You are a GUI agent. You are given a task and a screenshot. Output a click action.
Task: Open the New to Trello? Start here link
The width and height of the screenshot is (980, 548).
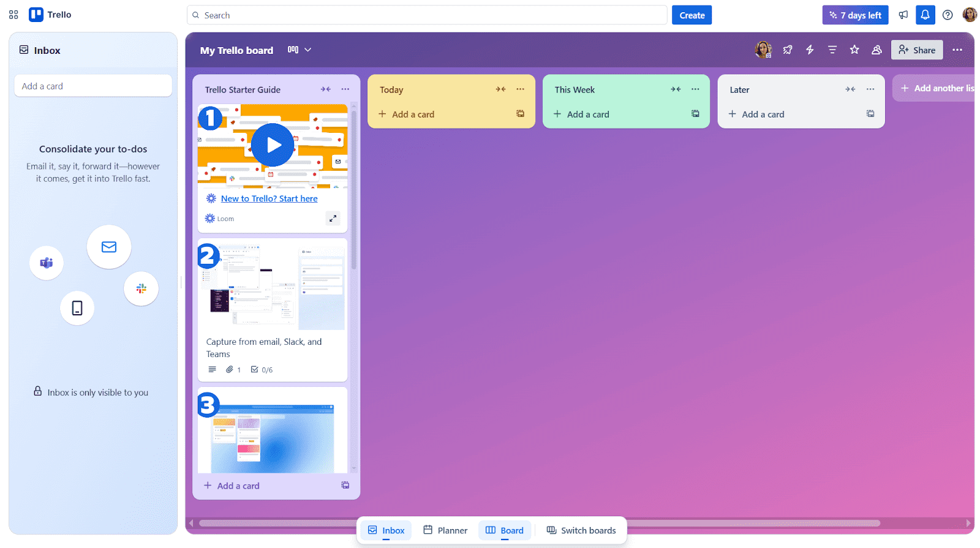[269, 198]
